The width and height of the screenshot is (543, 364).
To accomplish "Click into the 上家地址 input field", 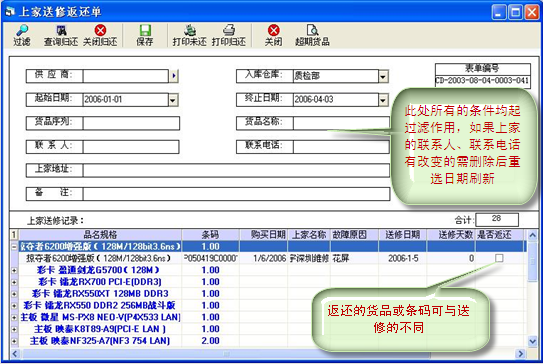I will (x=236, y=170).
